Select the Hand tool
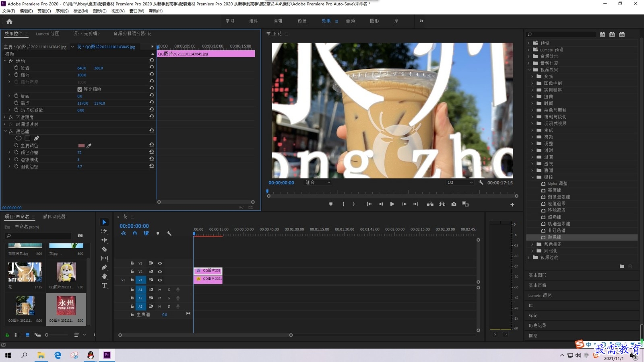644x362 pixels. [x=104, y=276]
